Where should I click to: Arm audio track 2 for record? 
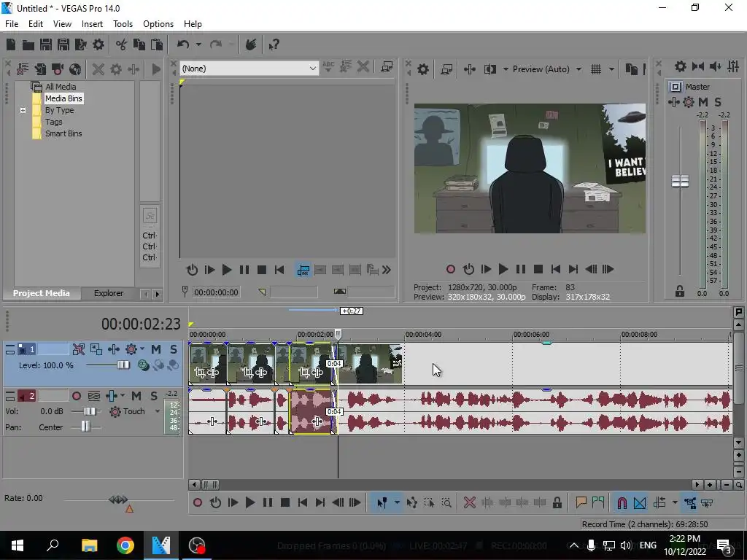click(x=76, y=396)
